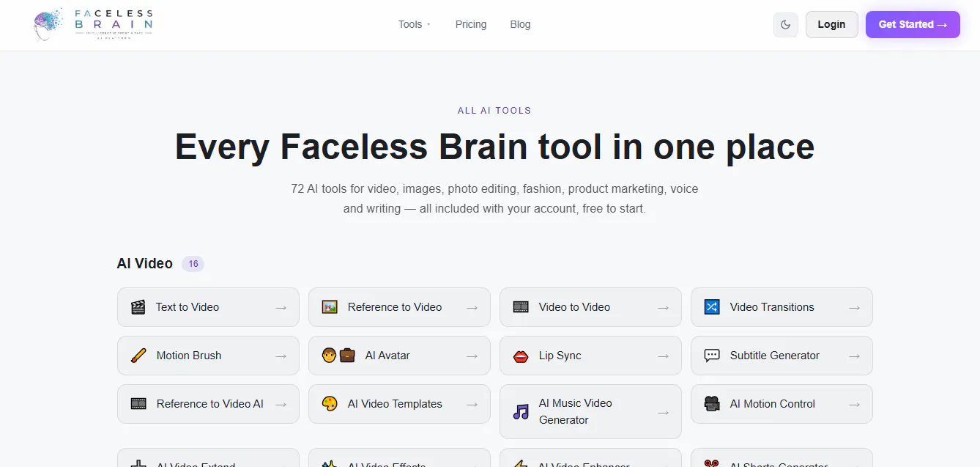The height and width of the screenshot is (467, 980).
Task: Click the Every Faceless Brain tool headline
Action: click(494, 146)
